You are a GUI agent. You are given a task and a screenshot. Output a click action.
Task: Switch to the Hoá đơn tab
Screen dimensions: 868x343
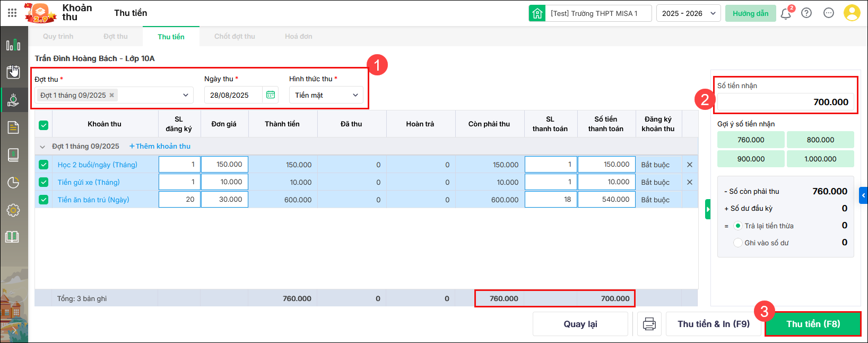click(x=298, y=37)
